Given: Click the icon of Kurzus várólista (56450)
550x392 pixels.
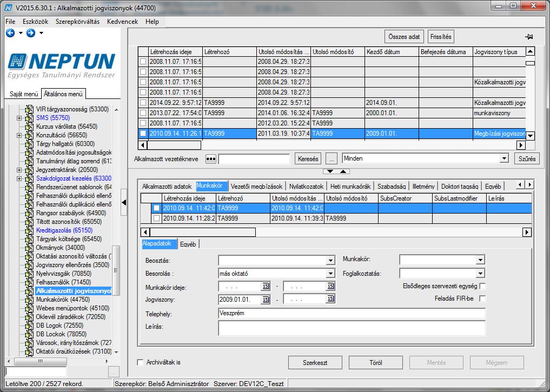Looking at the screenshot, I should (x=29, y=127).
